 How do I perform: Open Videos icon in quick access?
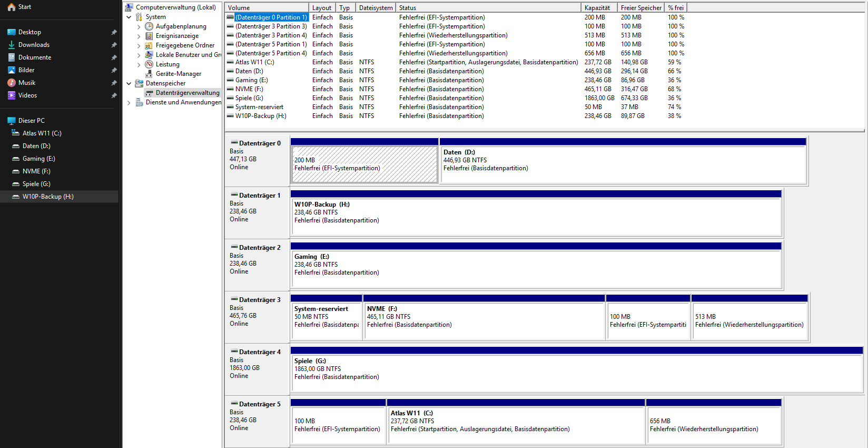(x=11, y=95)
